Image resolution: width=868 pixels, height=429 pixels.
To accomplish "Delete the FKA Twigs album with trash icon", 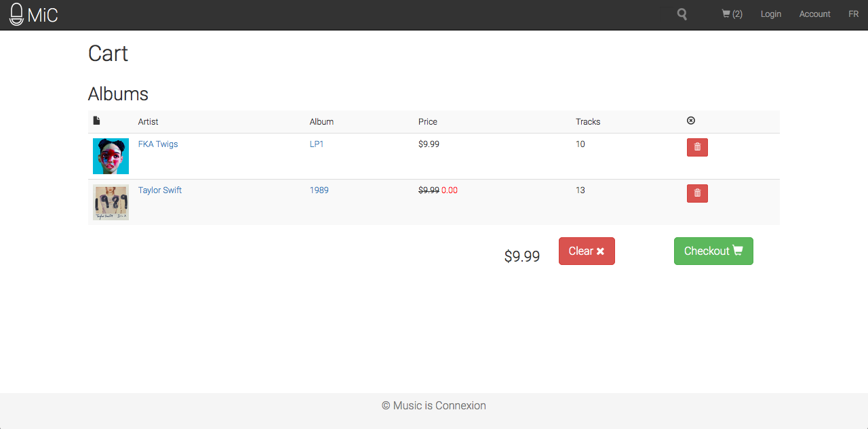I will click(x=697, y=147).
